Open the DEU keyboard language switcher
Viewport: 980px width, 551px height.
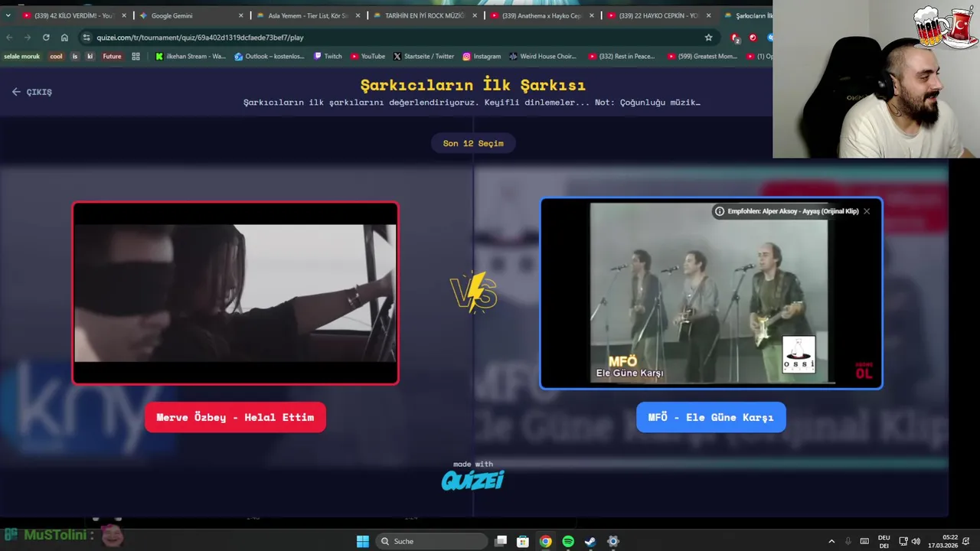pos(884,541)
